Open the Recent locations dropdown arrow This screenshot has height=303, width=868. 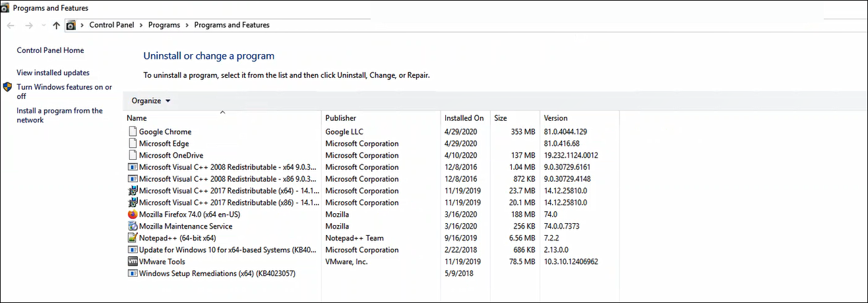point(44,25)
